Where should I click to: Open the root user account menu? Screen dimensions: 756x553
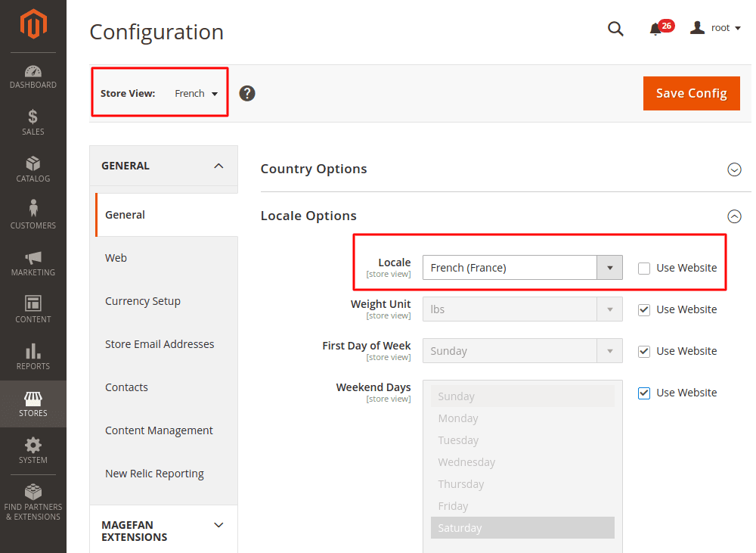point(715,28)
